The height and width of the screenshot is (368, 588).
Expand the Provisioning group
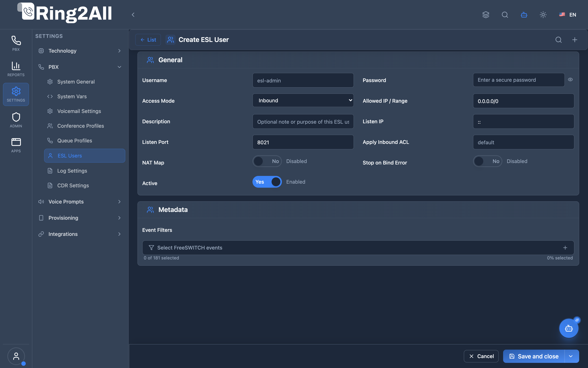[x=80, y=218]
